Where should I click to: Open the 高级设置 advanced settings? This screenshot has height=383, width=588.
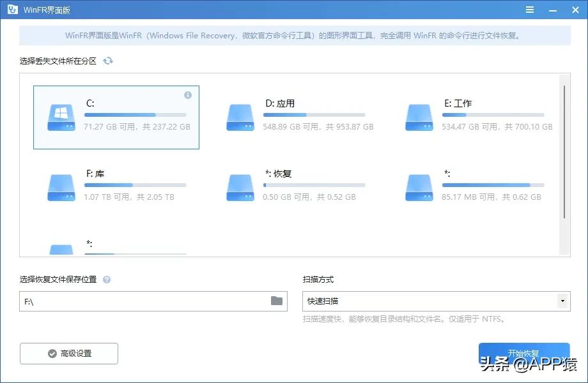click(x=69, y=353)
